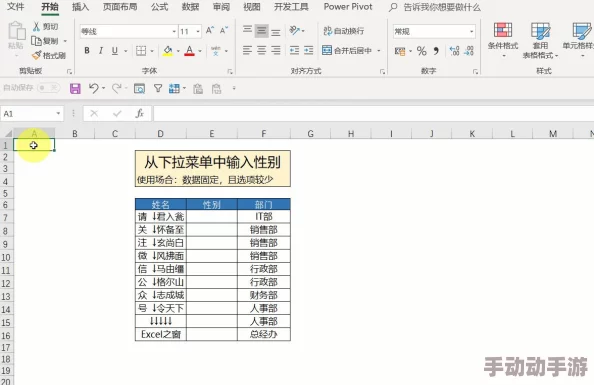Viewport: 594px width, 385px height.
Task: Align text right
Action: click(276, 50)
